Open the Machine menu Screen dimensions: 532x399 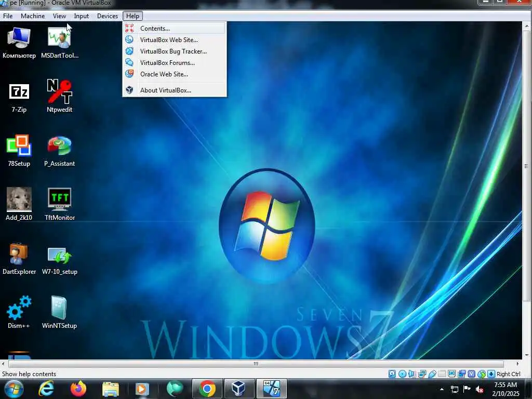coord(33,16)
